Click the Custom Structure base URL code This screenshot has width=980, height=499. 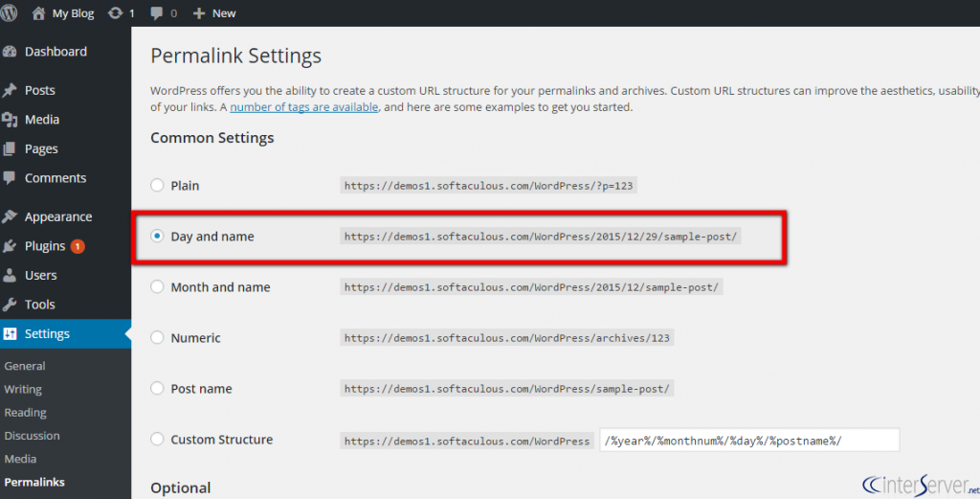tap(467, 441)
